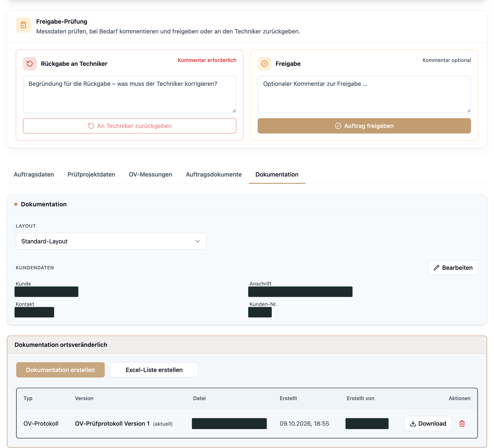Click the date 09.10.2026, 18:55
Image resolution: width=494 pixels, height=448 pixels.
[x=304, y=424]
